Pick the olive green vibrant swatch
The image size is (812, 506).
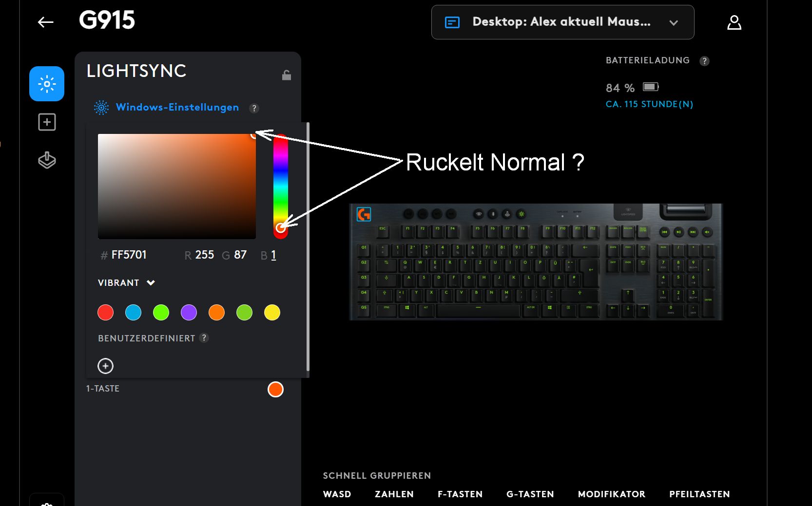(244, 312)
